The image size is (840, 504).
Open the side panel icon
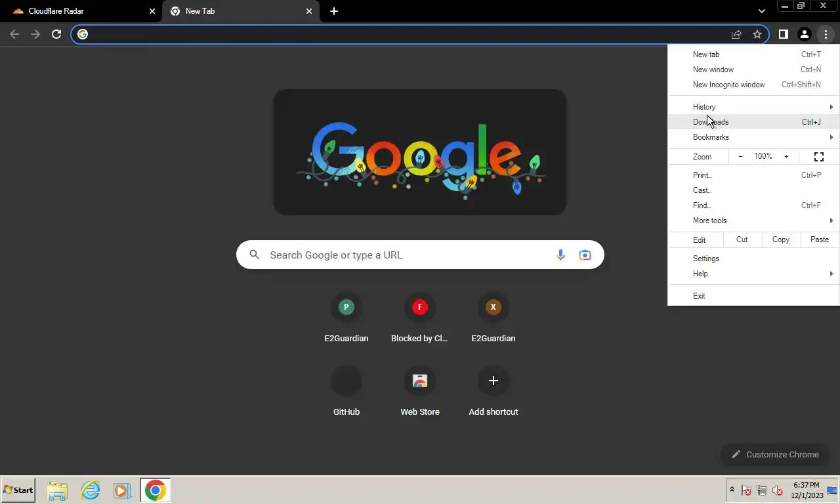(x=783, y=34)
